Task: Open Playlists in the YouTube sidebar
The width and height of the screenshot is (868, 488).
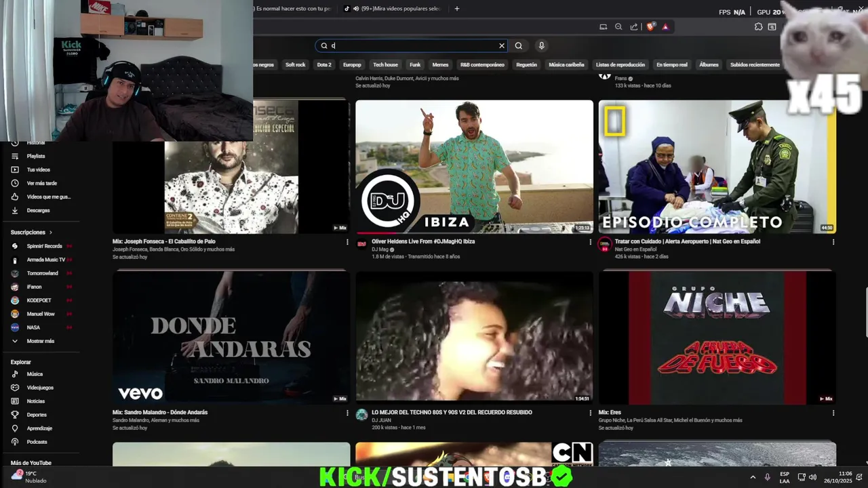Action: click(x=35, y=156)
